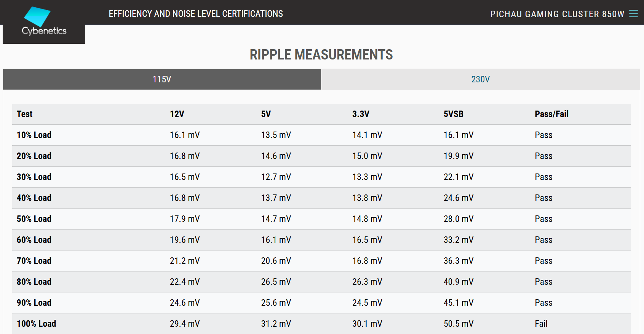This screenshot has width=644, height=334.
Task: Switch to the 230V tab
Action: point(480,79)
